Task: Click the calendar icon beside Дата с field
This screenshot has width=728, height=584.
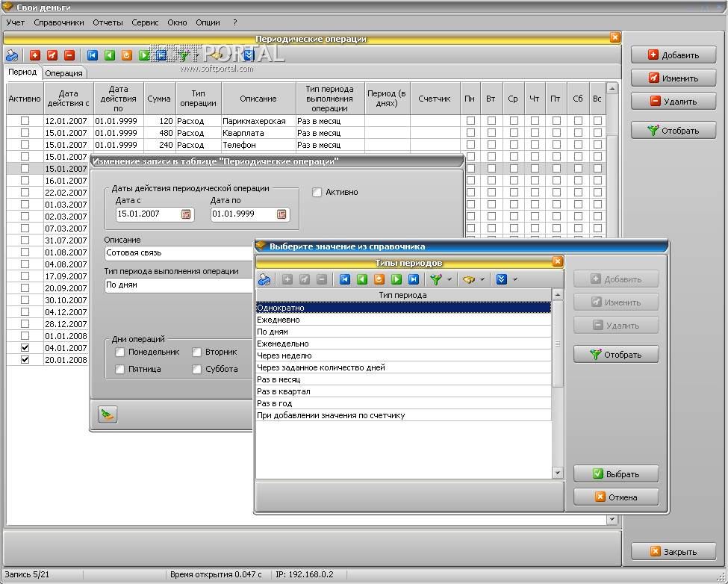Action: pyautogui.click(x=186, y=214)
